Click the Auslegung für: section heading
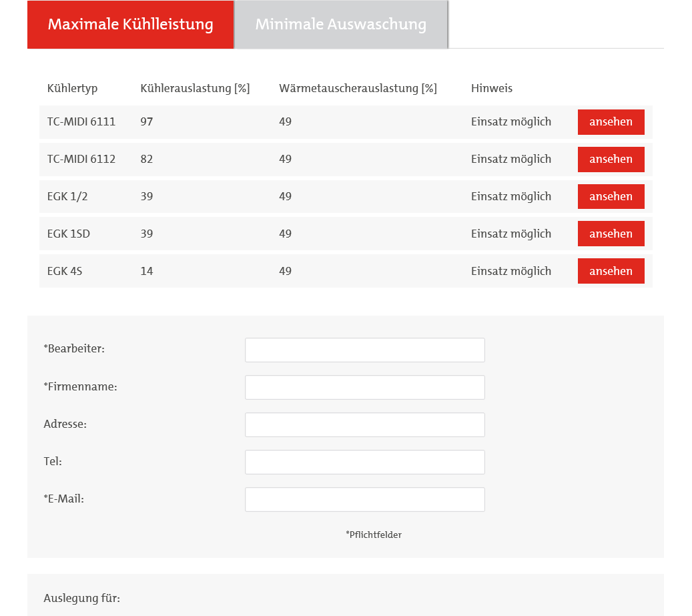This screenshot has width=692, height=616. [81, 598]
